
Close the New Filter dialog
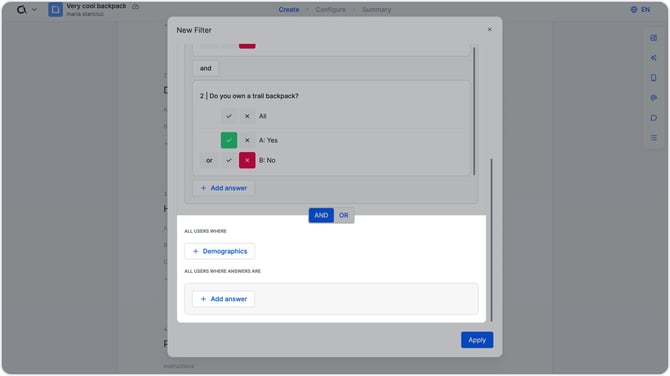pos(490,29)
